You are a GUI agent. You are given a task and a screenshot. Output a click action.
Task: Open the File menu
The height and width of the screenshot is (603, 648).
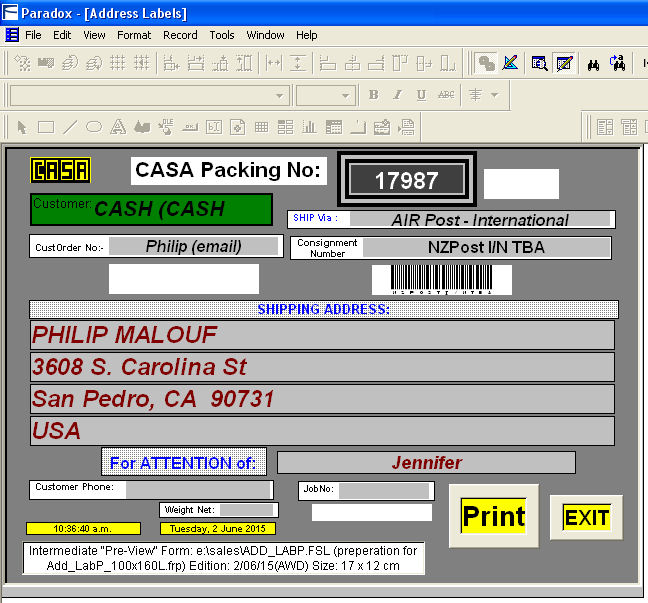(x=33, y=35)
